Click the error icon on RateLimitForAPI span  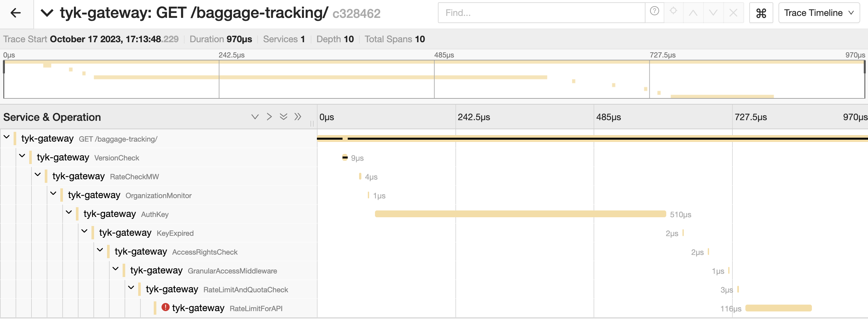[x=165, y=308]
